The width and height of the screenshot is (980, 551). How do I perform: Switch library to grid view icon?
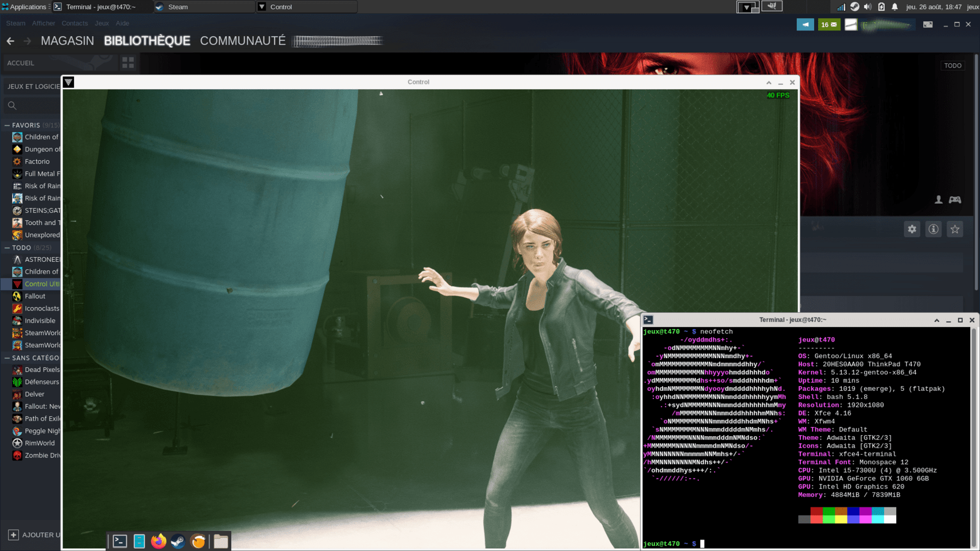tap(128, 63)
